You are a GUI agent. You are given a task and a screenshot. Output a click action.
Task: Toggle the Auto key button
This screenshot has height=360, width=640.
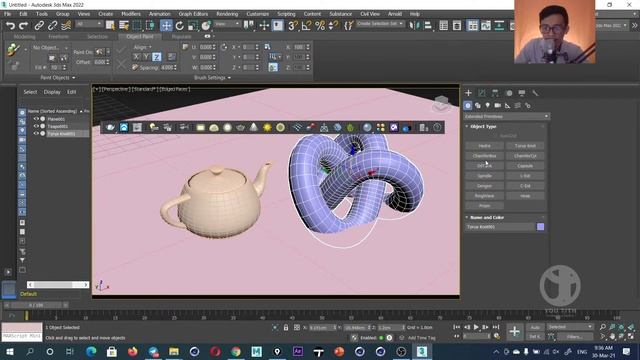pos(535,327)
